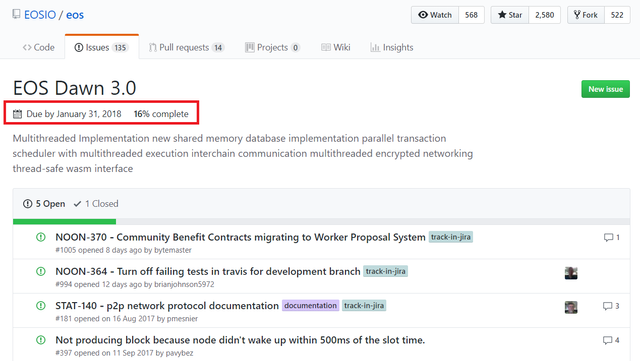Open issue NOON-370 Community Benefit Contracts
This screenshot has width=640, height=361.
240,237
